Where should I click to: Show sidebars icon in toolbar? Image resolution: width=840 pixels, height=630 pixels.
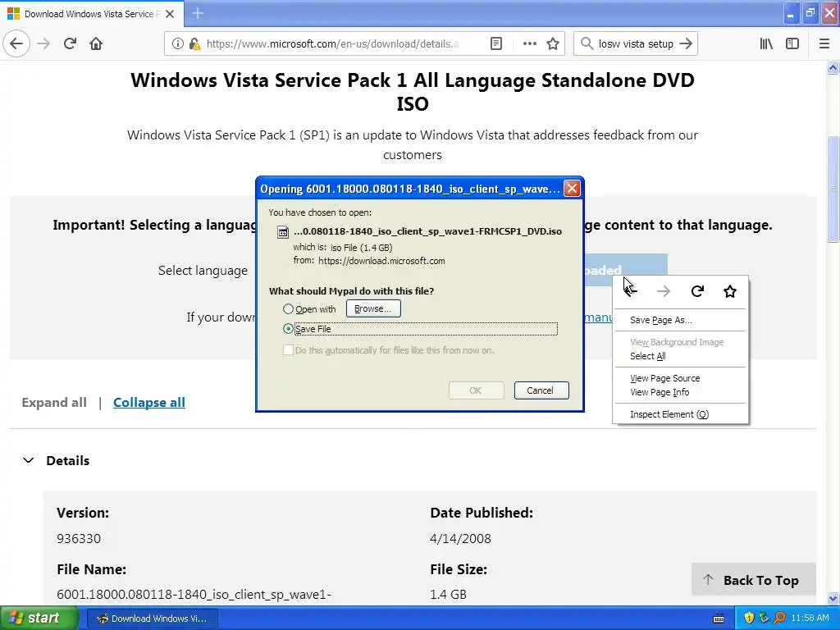tap(792, 44)
